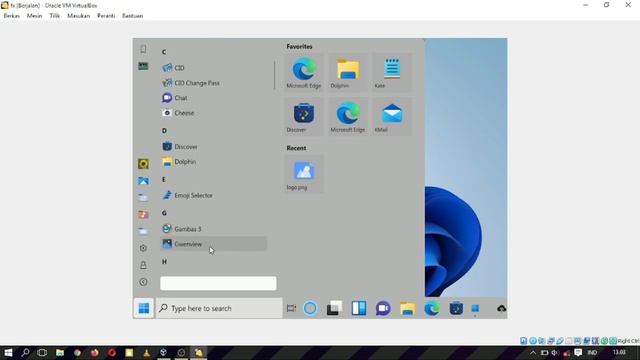
Task: Open the Masukan menu
Action: tap(78, 16)
